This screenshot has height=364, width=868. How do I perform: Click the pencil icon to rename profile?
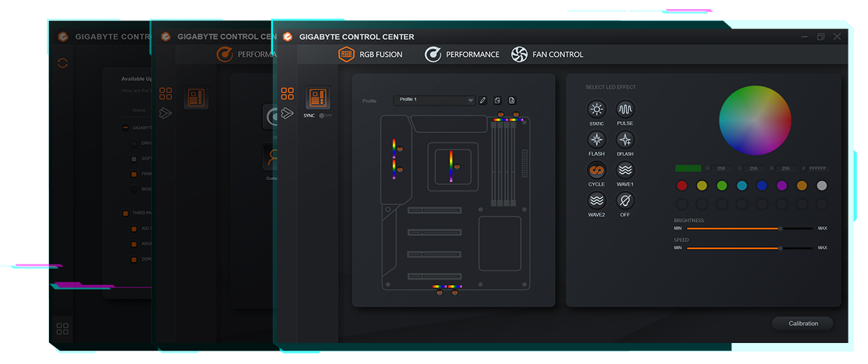tap(482, 100)
